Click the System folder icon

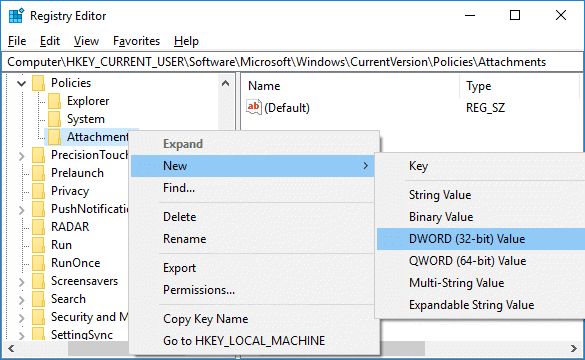pyautogui.click(x=54, y=119)
